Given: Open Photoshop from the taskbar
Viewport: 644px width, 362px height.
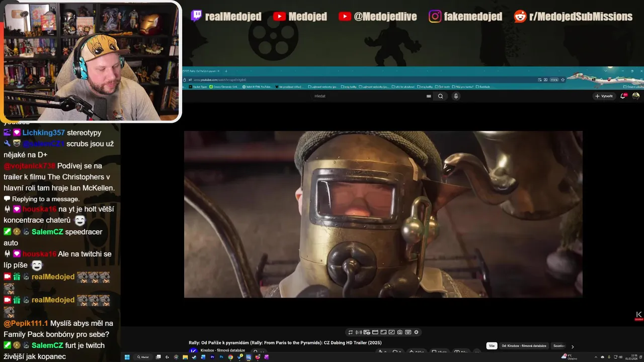Looking at the screenshot, I should pyautogui.click(x=221, y=357).
